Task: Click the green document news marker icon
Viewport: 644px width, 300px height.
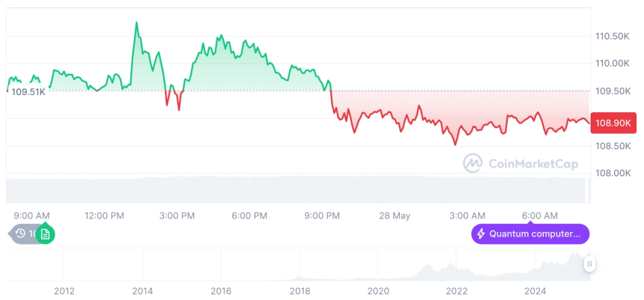Action: (x=45, y=234)
